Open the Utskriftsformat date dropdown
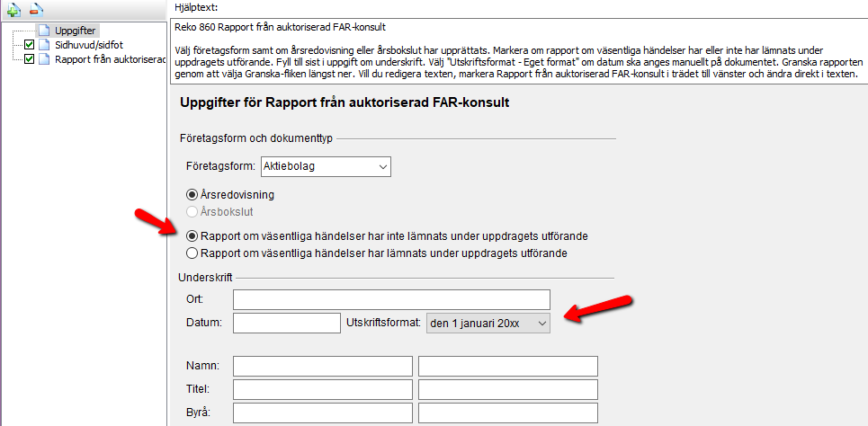 pyautogui.click(x=488, y=324)
